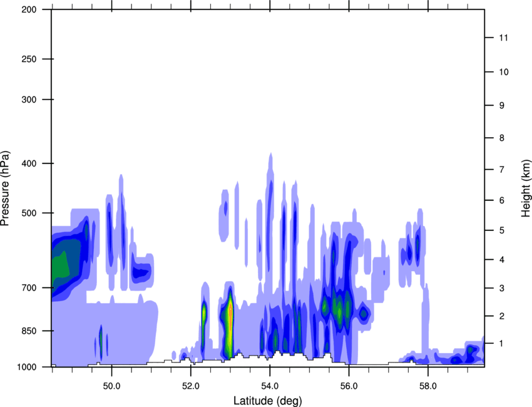Pick the 7 km height label
Viewport: 532px width, 407px height.
click(502, 170)
